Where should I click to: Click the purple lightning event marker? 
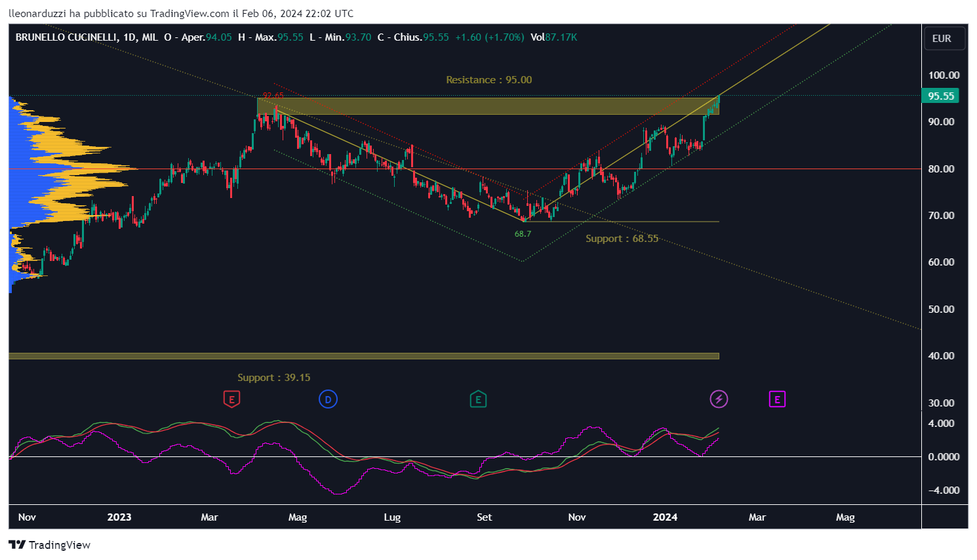point(719,399)
